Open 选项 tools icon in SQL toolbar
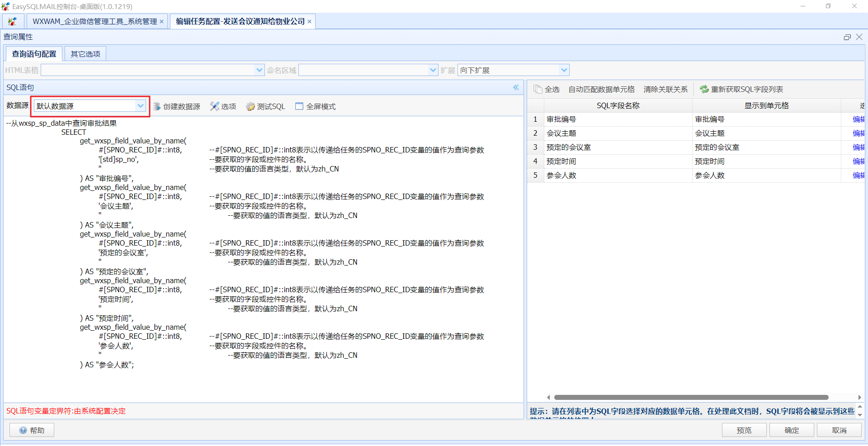 click(x=215, y=106)
